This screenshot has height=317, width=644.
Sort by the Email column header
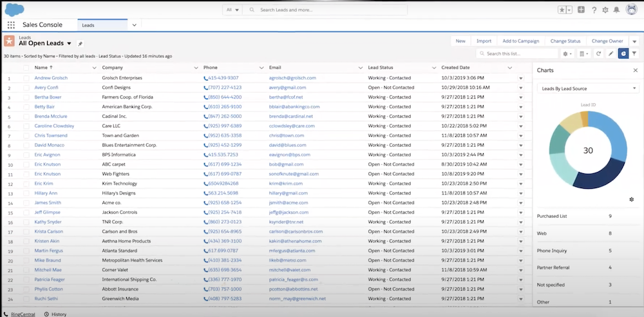(275, 68)
